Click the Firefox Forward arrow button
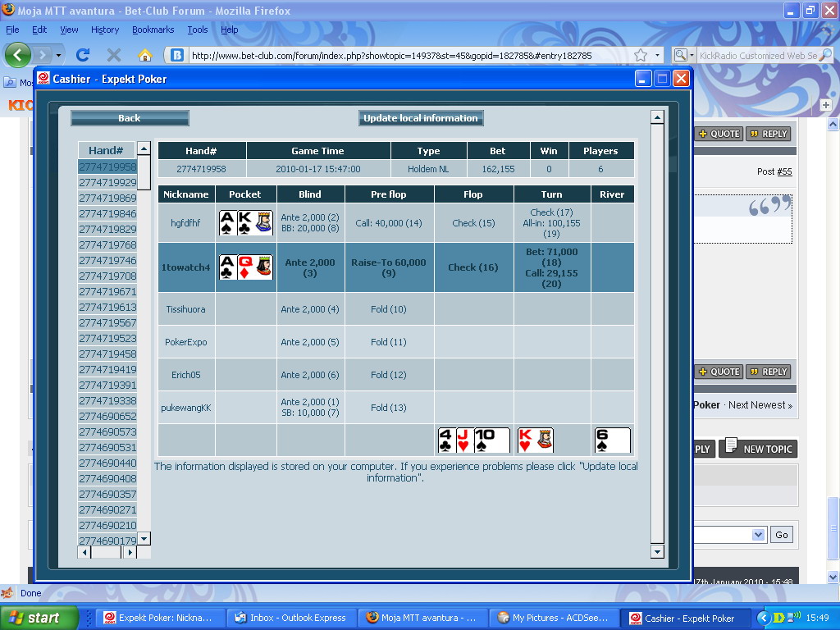 (x=43, y=55)
